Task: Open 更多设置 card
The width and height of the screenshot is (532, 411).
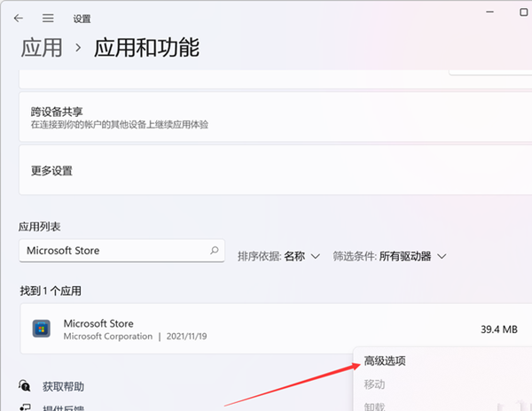Action: [x=275, y=170]
